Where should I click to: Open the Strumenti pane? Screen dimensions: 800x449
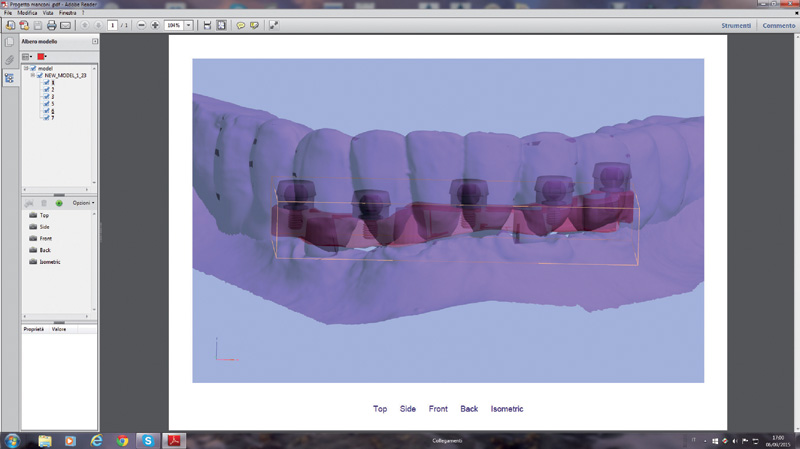[x=736, y=25]
